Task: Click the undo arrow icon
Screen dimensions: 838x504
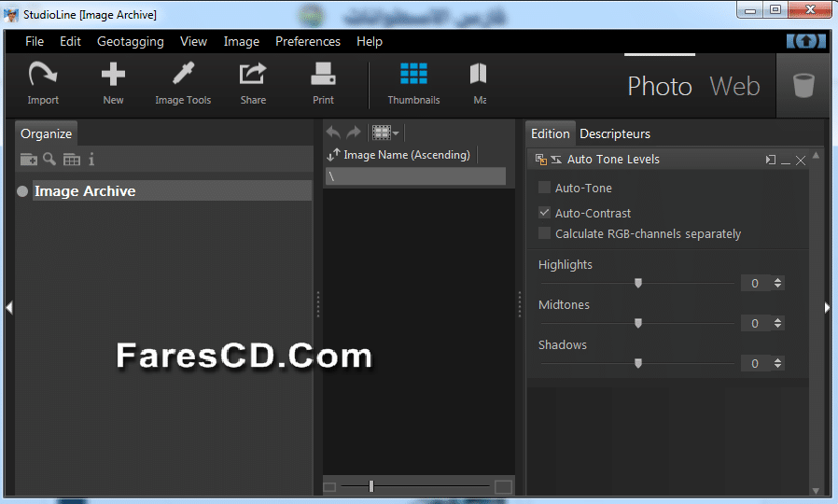Action: click(333, 132)
